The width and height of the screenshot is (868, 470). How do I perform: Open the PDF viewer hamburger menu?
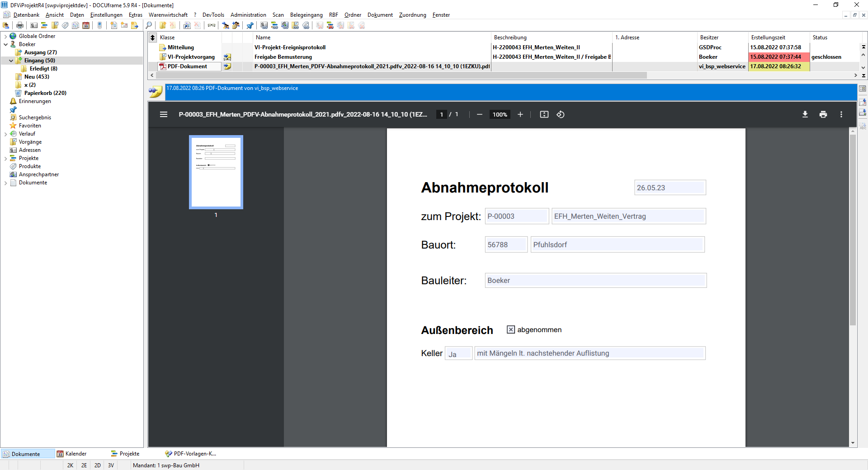[x=164, y=114]
